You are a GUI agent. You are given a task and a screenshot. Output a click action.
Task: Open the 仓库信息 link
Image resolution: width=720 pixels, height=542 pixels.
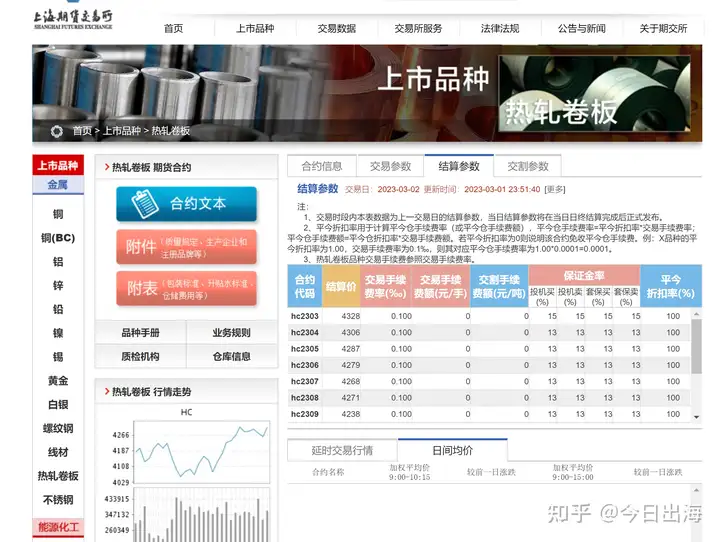tap(231, 356)
